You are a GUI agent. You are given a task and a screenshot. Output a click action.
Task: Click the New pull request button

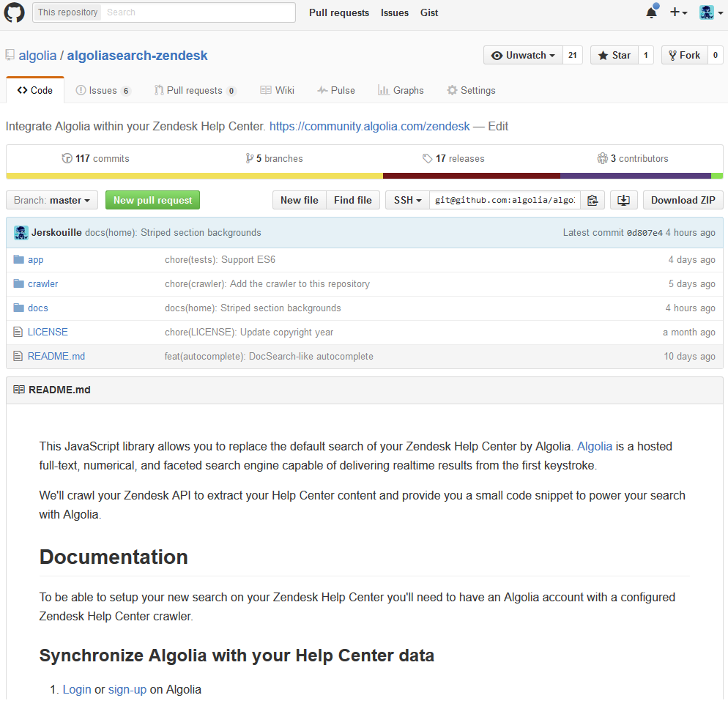pyautogui.click(x=153, y=200)
